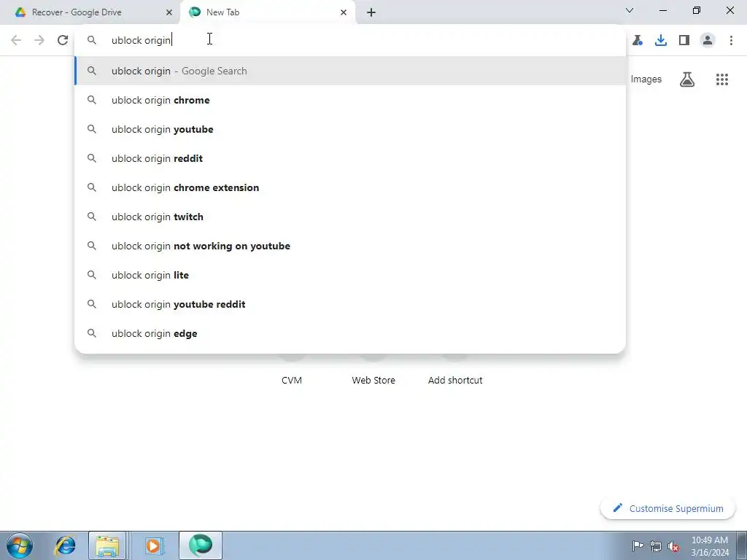Viewport: 747px width, 560px height.
Task: Show downloads from toolbar icon
Action: pos(661,40)
